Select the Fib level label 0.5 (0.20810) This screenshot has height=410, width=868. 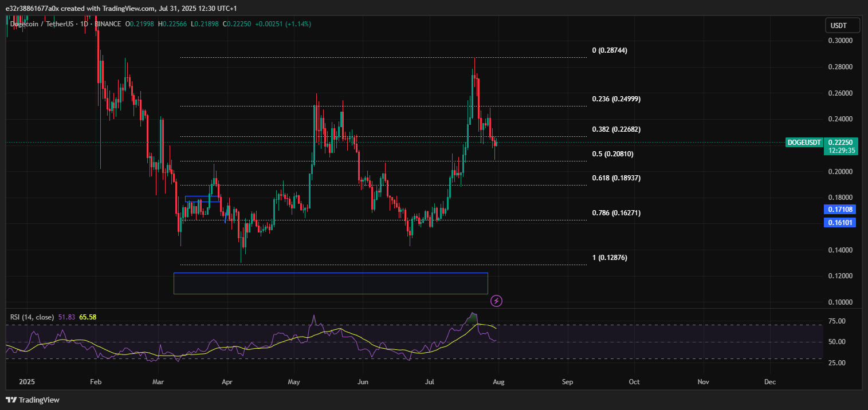tap(612, 154)
